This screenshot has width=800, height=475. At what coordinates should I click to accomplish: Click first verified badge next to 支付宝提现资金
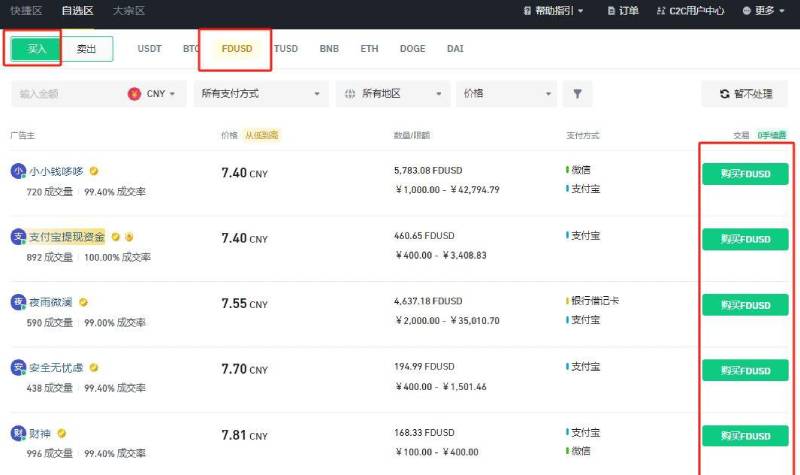(115, 237)
